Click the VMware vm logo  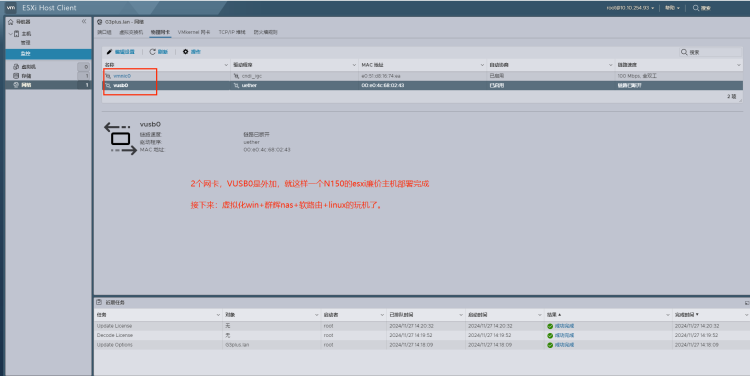click(x=11, y=8)
